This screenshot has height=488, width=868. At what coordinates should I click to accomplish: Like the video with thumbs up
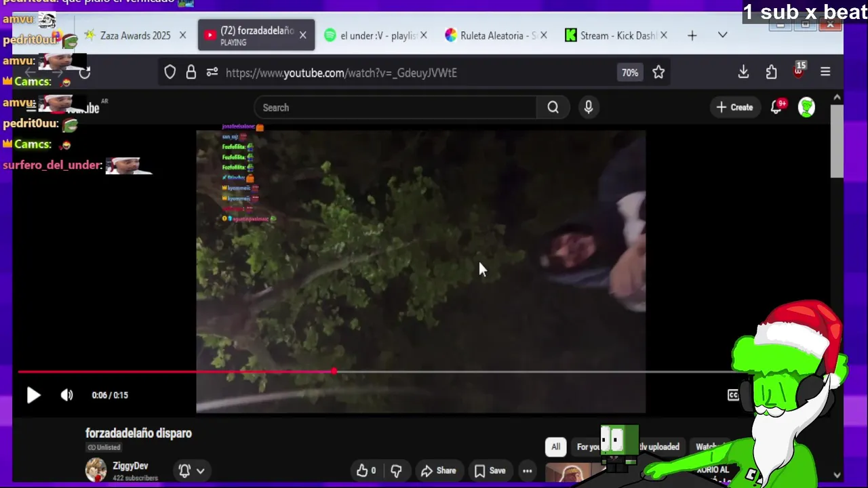tap(366, 470)
